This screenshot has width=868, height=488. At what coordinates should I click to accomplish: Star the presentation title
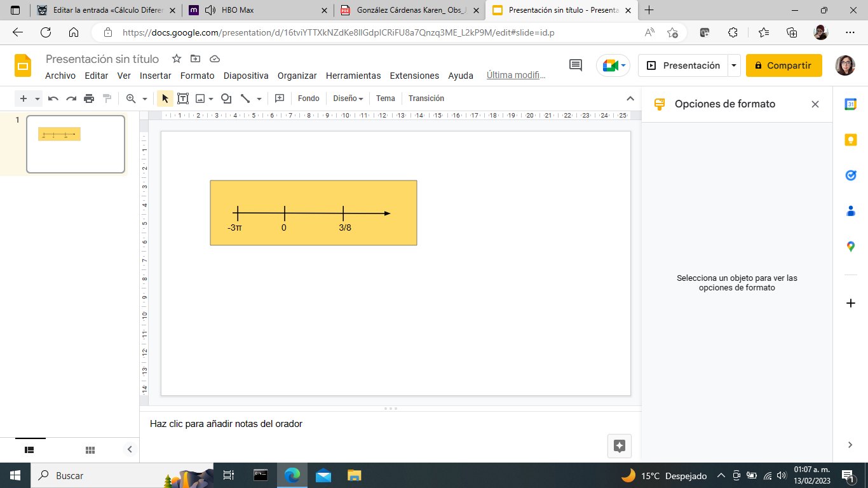177,59
